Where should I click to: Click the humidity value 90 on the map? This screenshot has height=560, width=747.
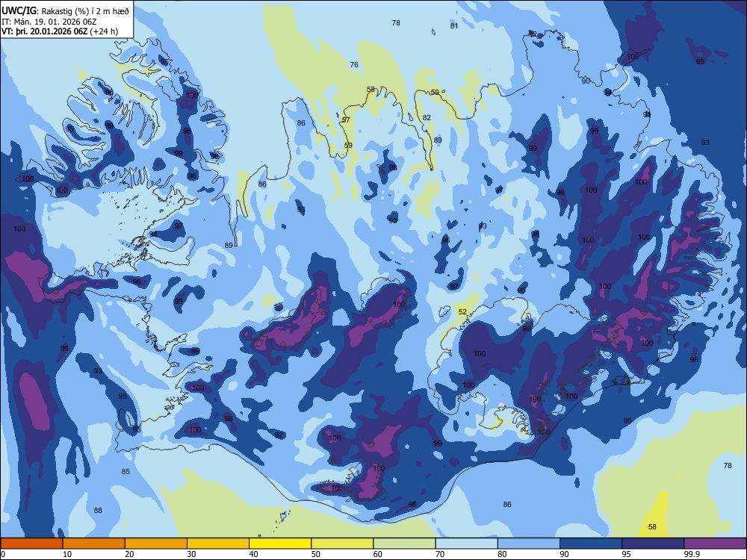pyautogui.click(x=586, y=81)
